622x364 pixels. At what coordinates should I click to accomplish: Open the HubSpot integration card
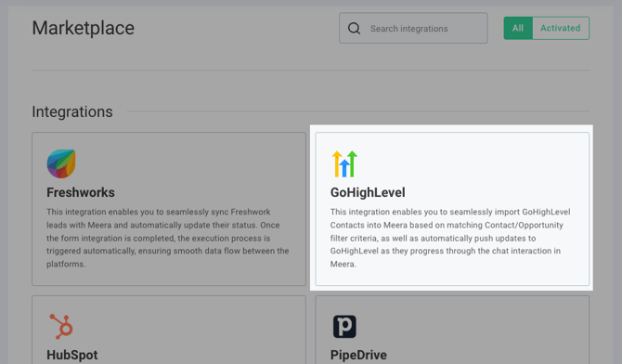click(169, 330)
